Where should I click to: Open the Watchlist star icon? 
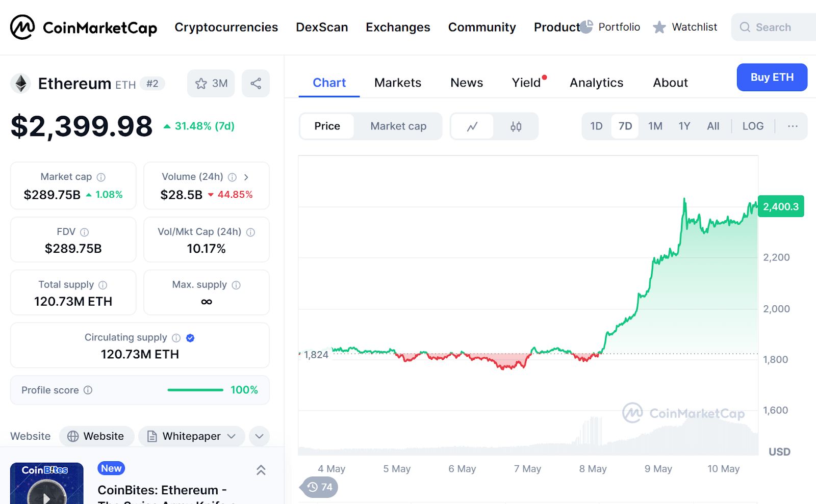659,27
